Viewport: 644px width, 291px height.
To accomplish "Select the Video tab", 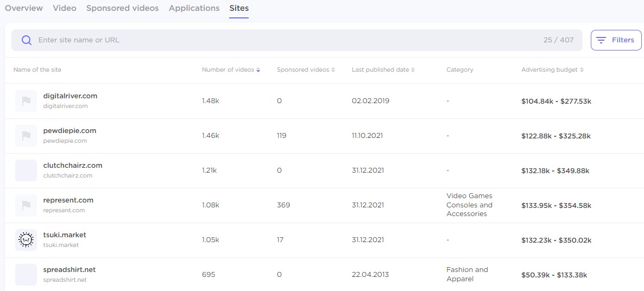I will (x=65, y=8).
